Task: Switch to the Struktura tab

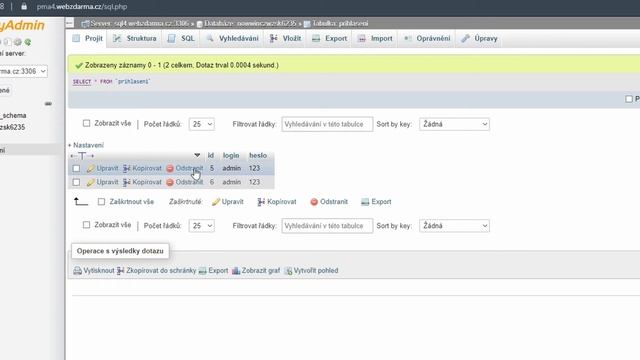Action: (135, 38)
